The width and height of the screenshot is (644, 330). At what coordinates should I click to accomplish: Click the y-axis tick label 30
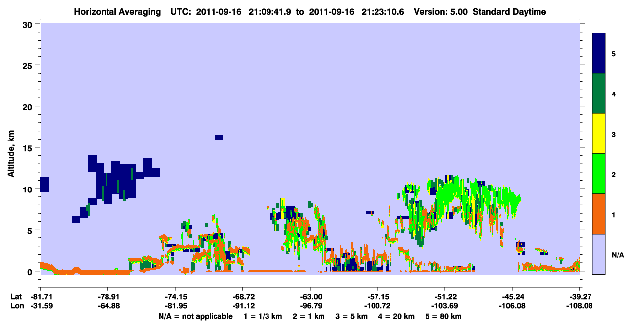(29, 24)
